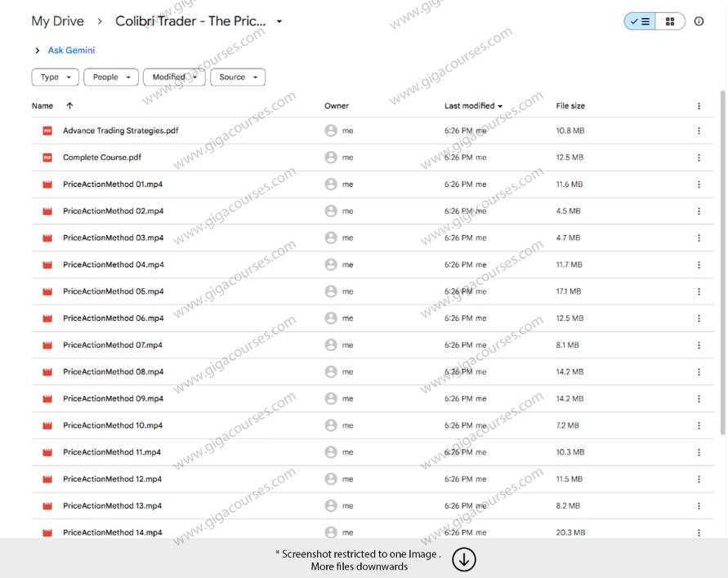The image size is (728, 578).
Task: Switch to grid view layout
Action: [x=670, y=20]
